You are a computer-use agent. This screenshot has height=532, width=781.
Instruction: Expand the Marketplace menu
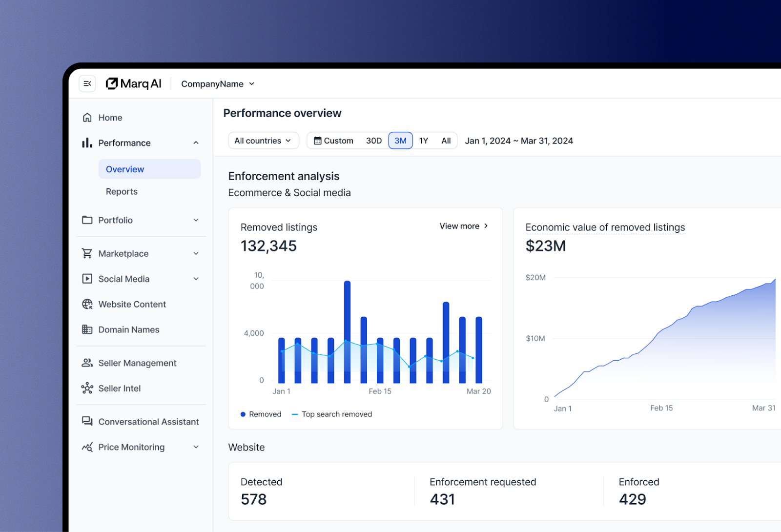click(141, 253)
